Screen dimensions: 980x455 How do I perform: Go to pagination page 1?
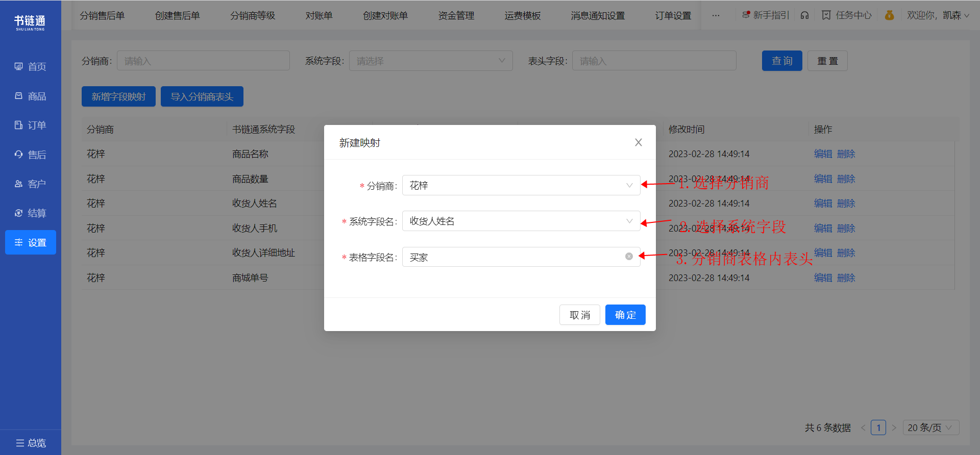click(878, 427)
